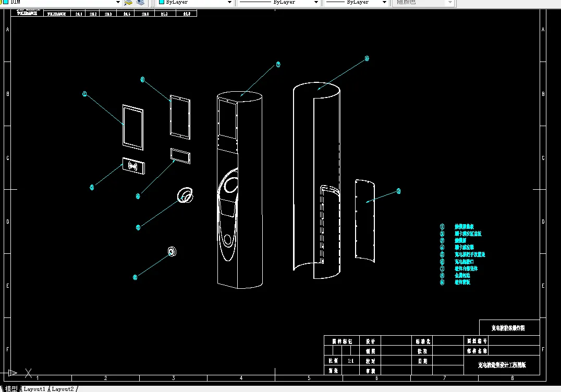The width and height of the screenshot is (561, 392).
Task: Click the ByLayer color swatch in color control
Action: pos(161,2)
